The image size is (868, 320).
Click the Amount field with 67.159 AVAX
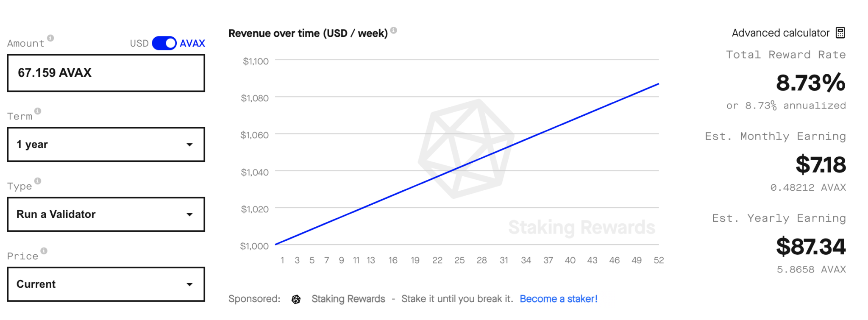[106, 73]
